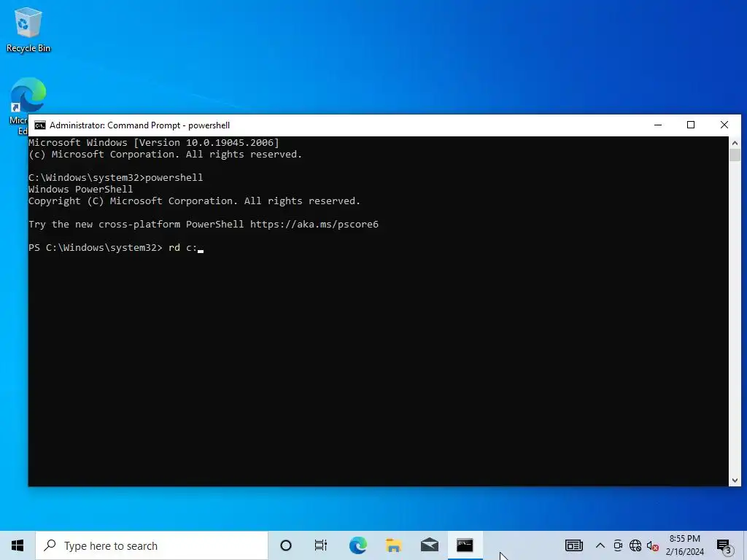This screenshot has width=747, height=560.
Task: Click the 'rd c:' command text
Action: pos(182,248)
